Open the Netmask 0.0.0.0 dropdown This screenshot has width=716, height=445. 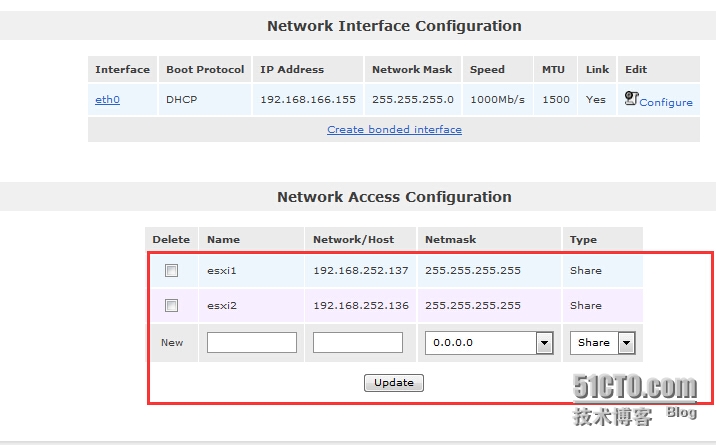point(489,343)
